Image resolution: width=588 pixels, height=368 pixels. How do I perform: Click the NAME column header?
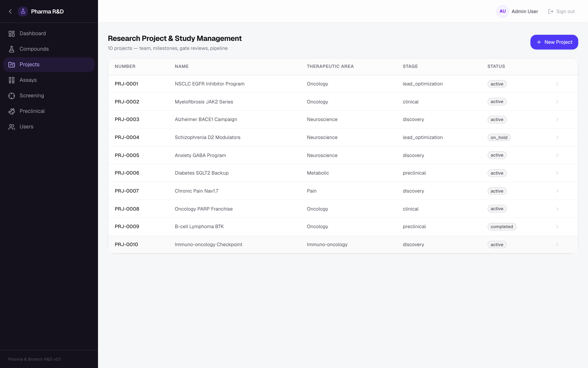(x=182, y=66)
